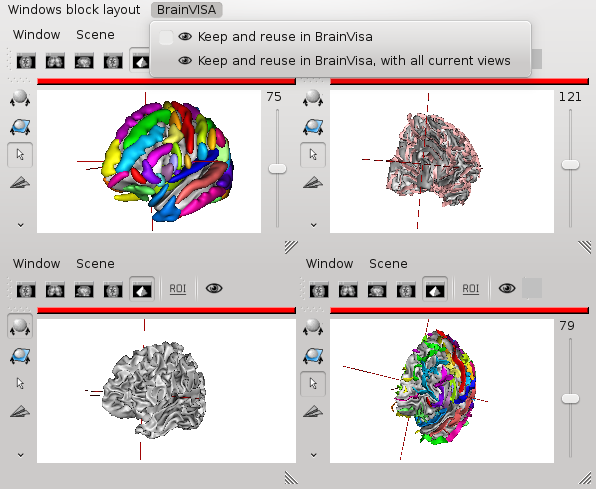This screenshot has width=596, height=489.
Task: Open Scene menu of the top-left window
Action: point(95,35)
